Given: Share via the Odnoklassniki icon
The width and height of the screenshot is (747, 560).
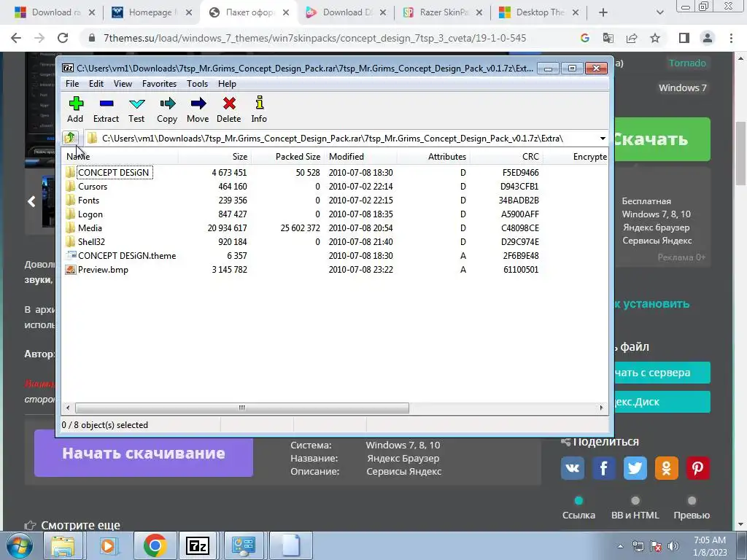Looking at the screenshot, I should tap(667, 468).
